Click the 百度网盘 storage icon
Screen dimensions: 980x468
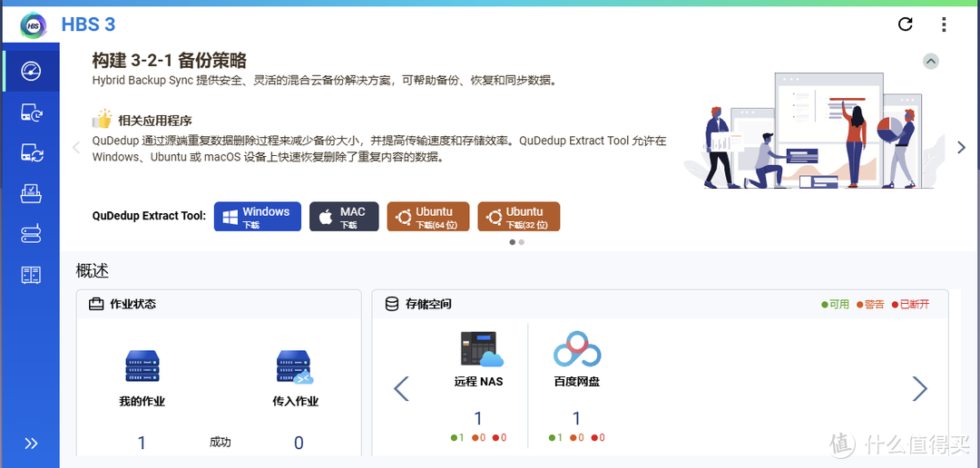click(x=577, y=349)
